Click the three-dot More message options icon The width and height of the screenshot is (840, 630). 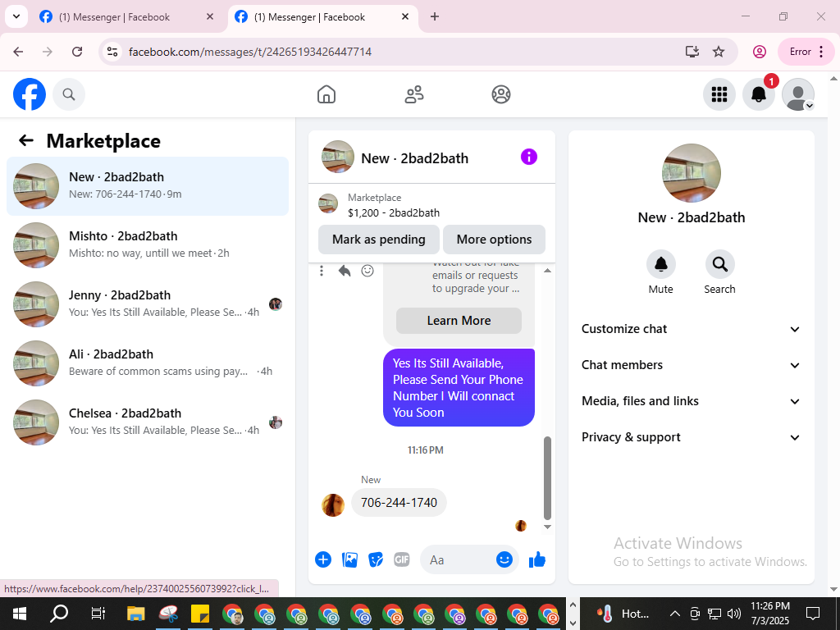pyautogui.click(x=322, y=271)
